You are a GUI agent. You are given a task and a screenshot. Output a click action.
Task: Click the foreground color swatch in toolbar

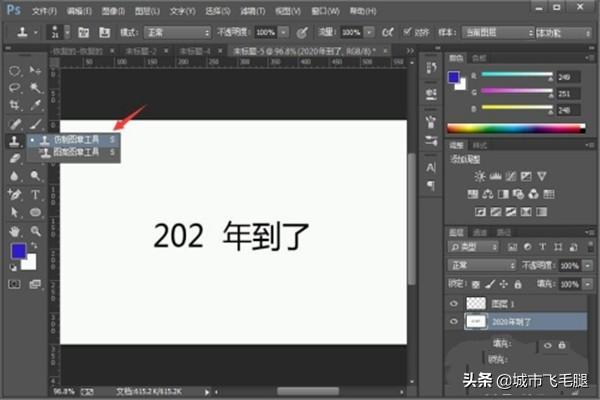[17, 252]
